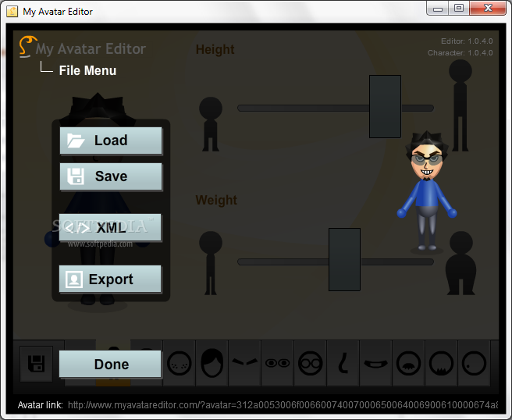This screenshot has width=512, height=420.
Task: Open the XML option
Action: (110, 227)
